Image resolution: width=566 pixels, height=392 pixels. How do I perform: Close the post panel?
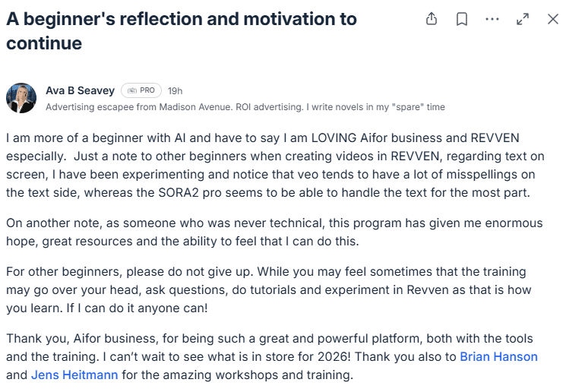coord(552,20)
